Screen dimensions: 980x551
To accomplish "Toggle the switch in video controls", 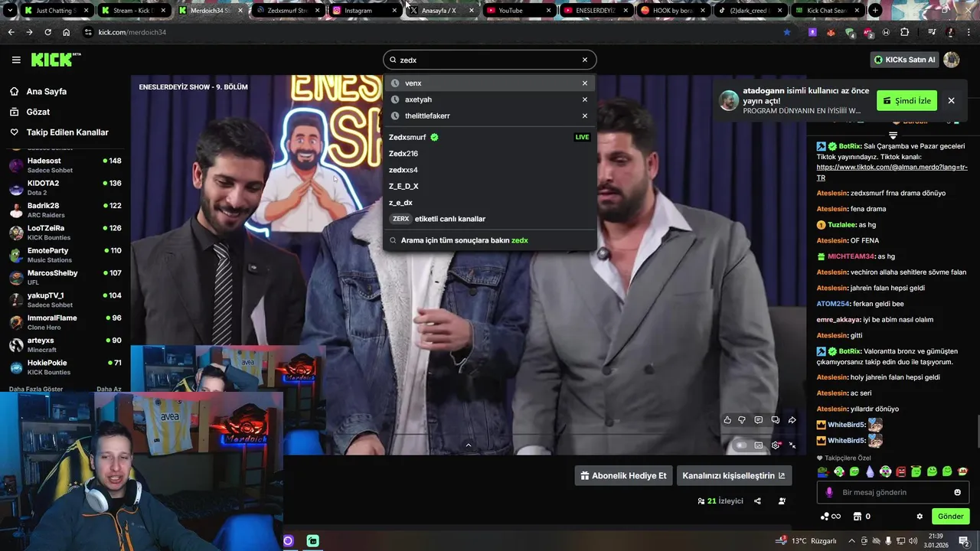I will point(740,445).
